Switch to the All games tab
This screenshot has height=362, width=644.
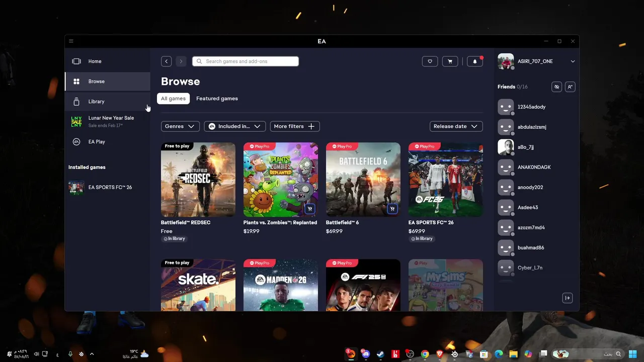(173, 99)
